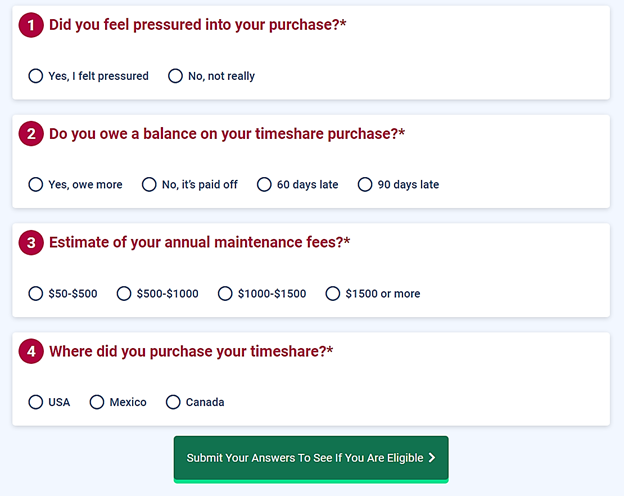Screen dimensions: 624x496
Task: Select "Yes, owe more" balance option
Action: pyautogui.click(x=36, y=185)
